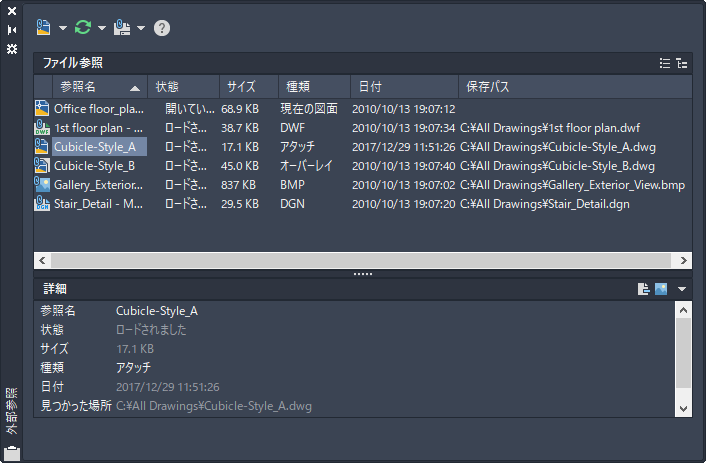This screenshot has height=463, width=706.
Task: Sort by the 種類 column header
Action: 315,86
